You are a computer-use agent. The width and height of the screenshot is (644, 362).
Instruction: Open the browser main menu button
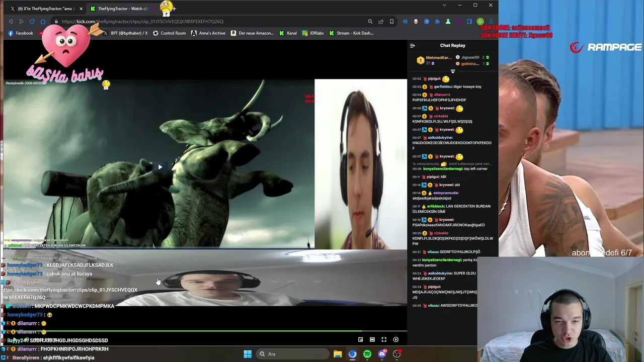[x=491, y=22]
